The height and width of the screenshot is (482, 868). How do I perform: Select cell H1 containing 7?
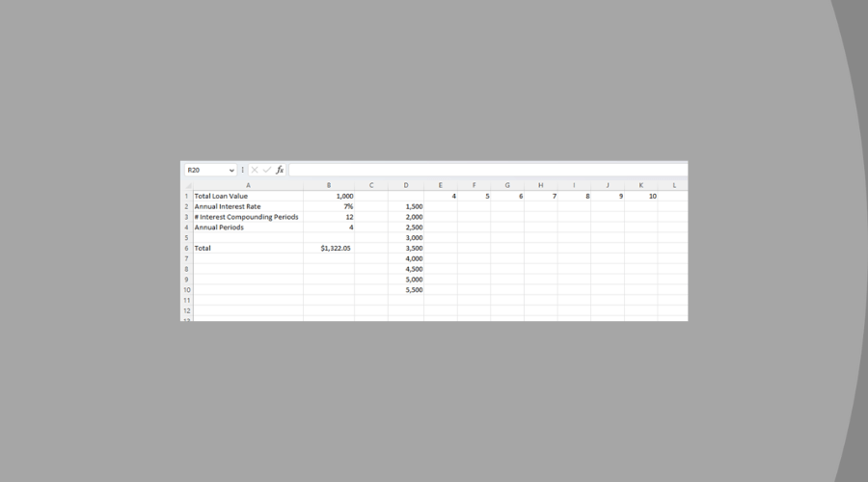pos(541,196)
